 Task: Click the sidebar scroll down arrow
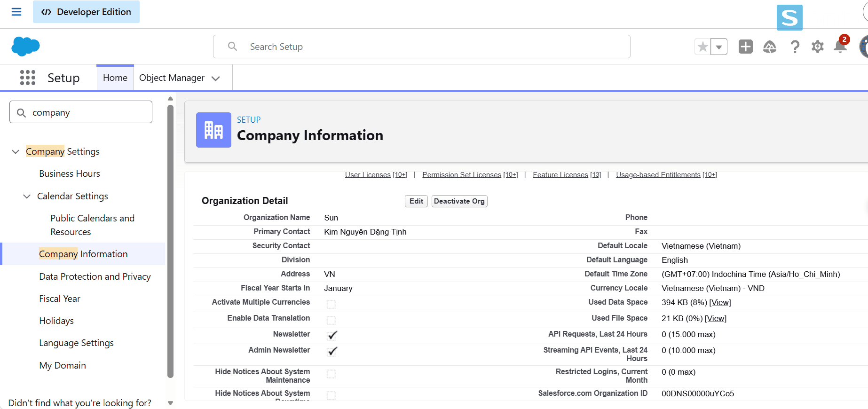[x=170, y=403]
